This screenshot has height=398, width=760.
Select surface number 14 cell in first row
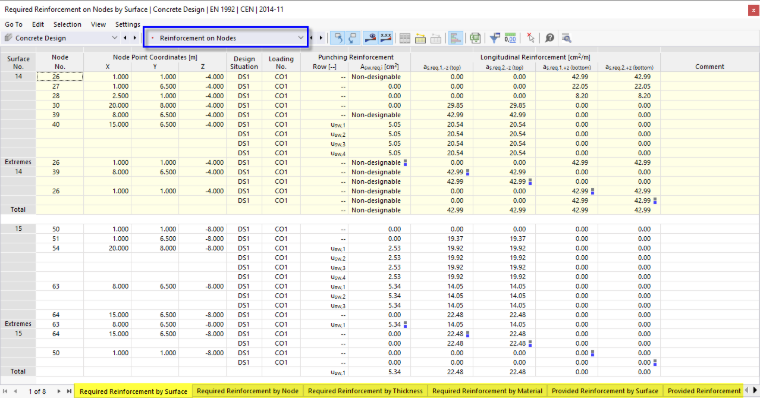click(18, 77)
